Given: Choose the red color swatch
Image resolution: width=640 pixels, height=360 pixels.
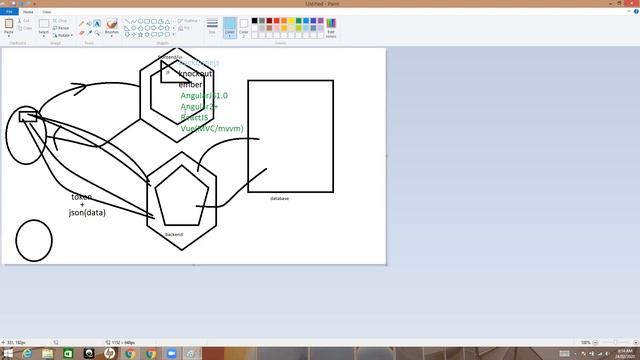Looking at the screenshot, I should pos(276,20).
